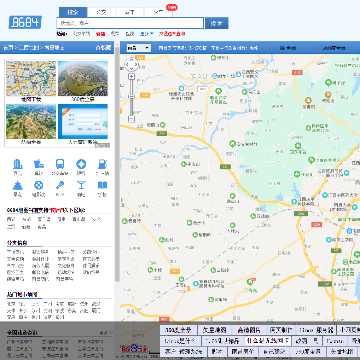Select the hotel building category icon

click(17, 164)
